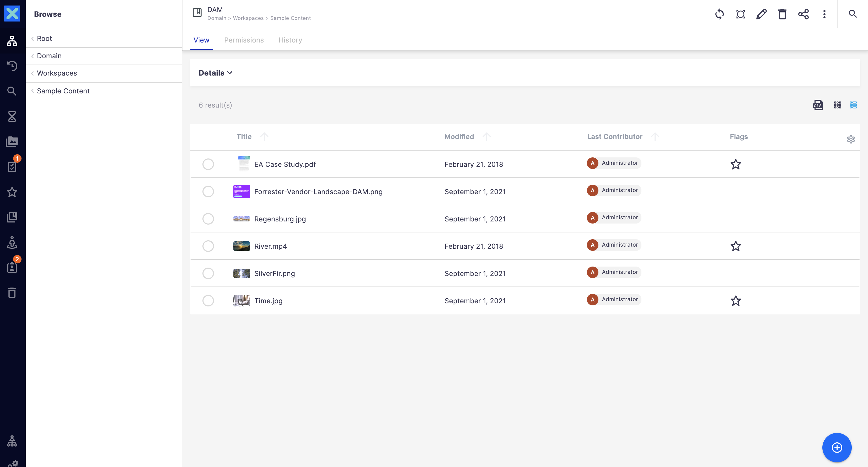Export results with the CSV icon
The image size is (868, 467).
pyautogui.click(x=818, y=105)
